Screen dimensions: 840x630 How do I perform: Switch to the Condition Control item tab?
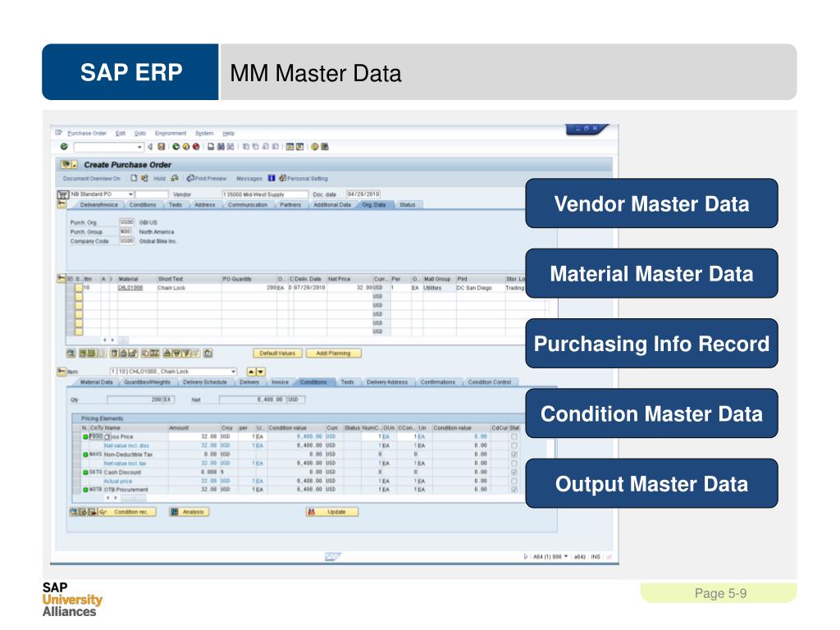pyautogui.click(x=490, y=382)
